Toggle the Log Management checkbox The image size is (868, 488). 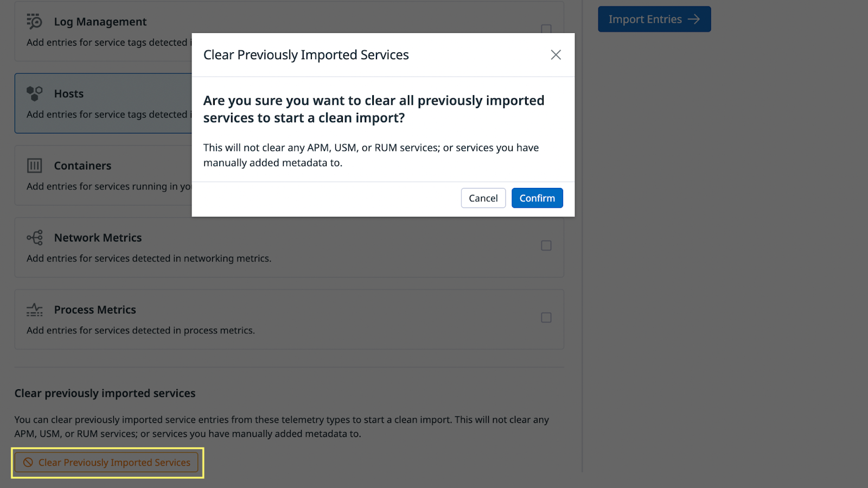click(x=546, y=28)
